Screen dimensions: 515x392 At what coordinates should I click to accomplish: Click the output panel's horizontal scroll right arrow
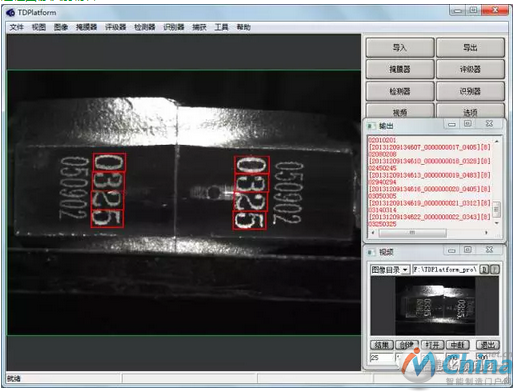(x=486, y=232)
